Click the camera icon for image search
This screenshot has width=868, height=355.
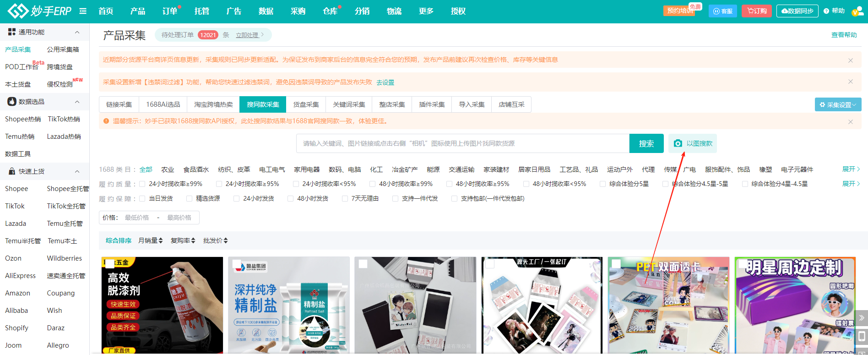[678, 143]
